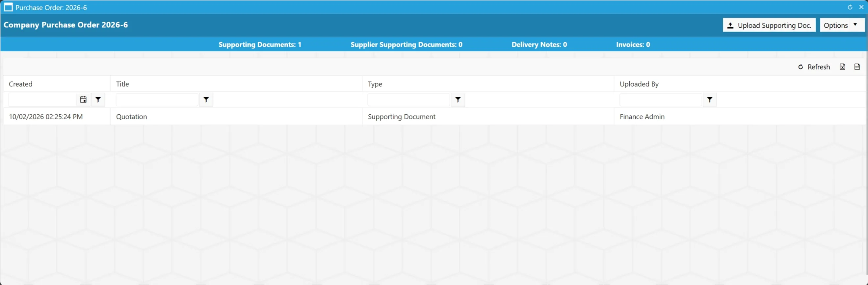Focus the Title filter text box
Image resolution: width=868 pixels, height=285 pixels.
(157, 100)
